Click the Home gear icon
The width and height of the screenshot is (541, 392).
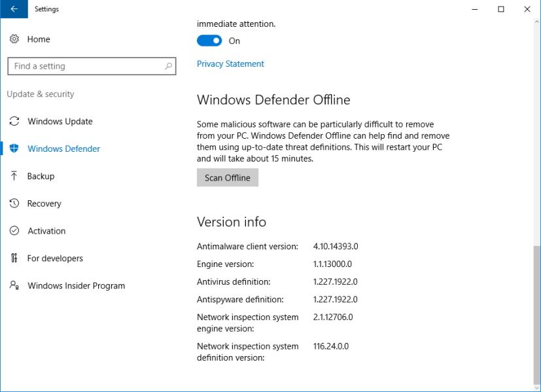click(14, 39)
